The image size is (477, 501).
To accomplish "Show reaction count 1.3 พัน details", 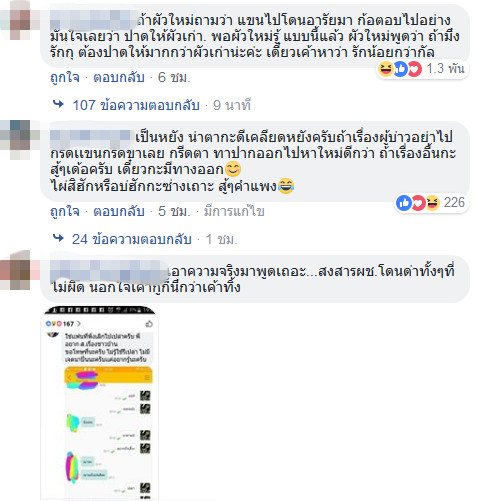I will [445, 69].
